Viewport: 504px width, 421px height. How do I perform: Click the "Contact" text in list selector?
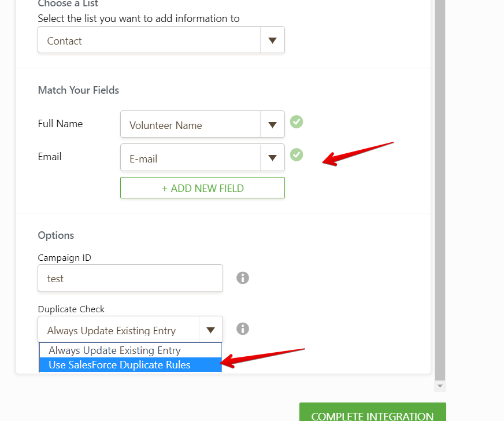tap(65, 41)
